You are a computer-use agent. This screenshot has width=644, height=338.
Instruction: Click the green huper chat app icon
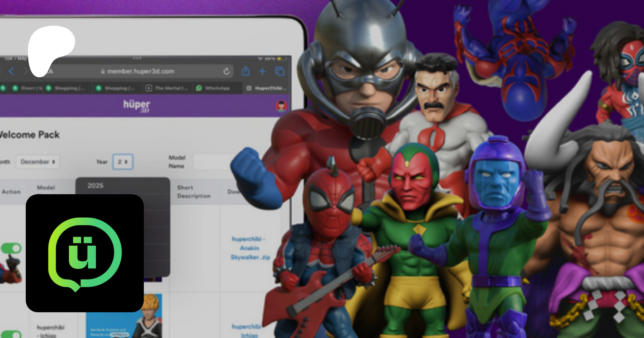[x=85, y=253]
